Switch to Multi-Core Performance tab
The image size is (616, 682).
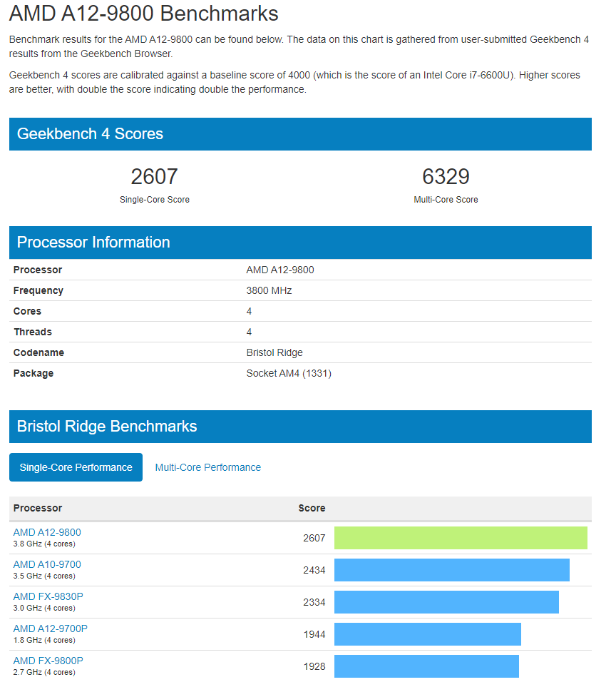[x=207, y=467]
